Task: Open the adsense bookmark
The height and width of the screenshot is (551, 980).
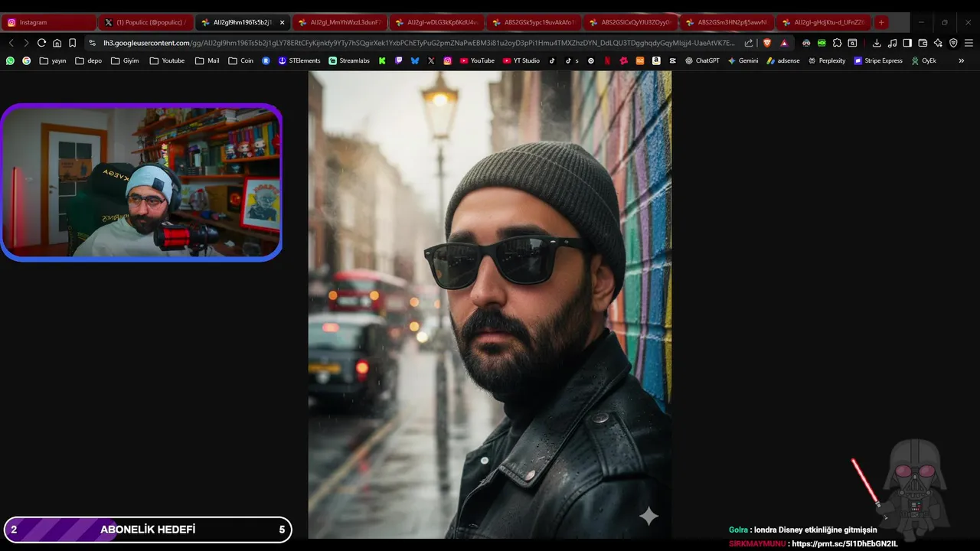Action: click(783, 60)
